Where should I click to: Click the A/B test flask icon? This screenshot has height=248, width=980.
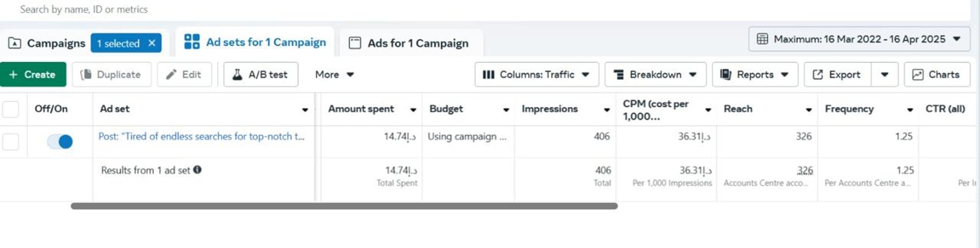pyautogui.click(x=237, y=75)
